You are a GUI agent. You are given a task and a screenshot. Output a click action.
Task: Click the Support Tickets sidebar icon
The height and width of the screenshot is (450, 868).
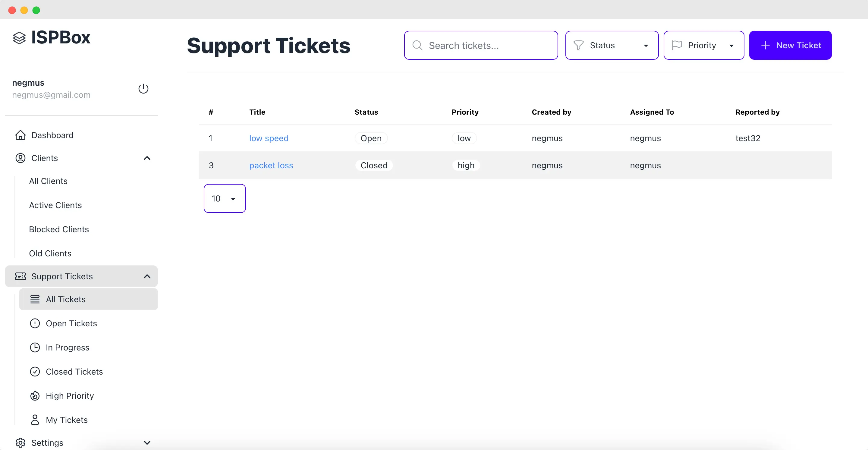coord(20,276)
